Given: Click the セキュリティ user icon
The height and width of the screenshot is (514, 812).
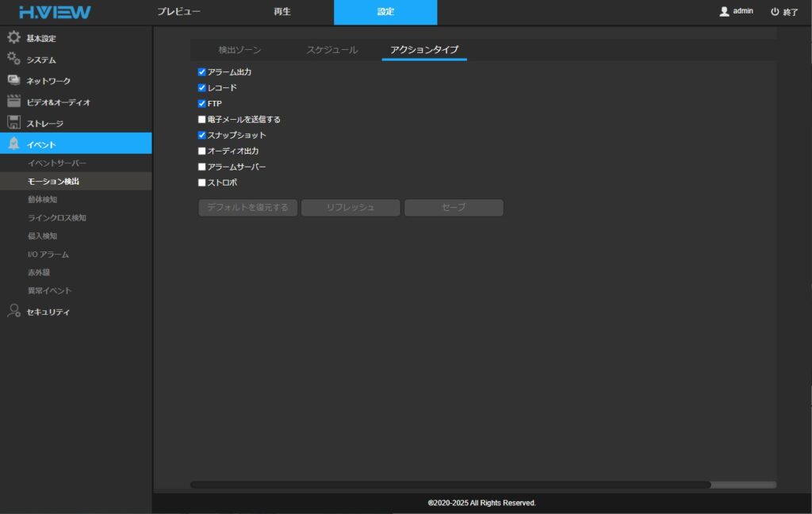Looking at the screenshot, I should pyautogui.click(x=14, y=311).
